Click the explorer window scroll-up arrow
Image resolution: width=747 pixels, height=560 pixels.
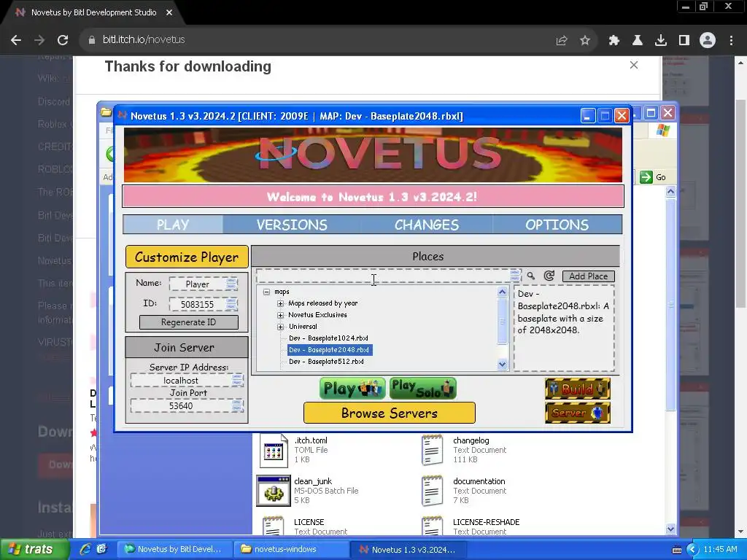click(670, 192)
